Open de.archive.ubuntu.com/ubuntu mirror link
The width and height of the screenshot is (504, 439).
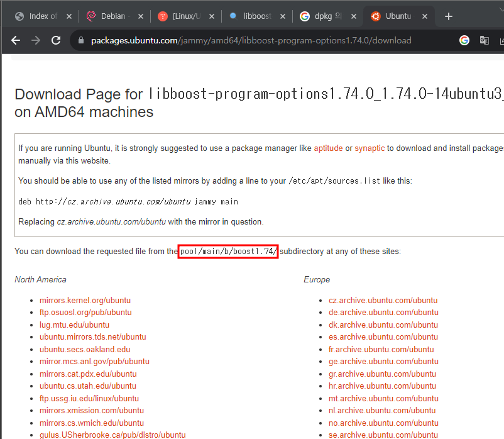[383, 313]
